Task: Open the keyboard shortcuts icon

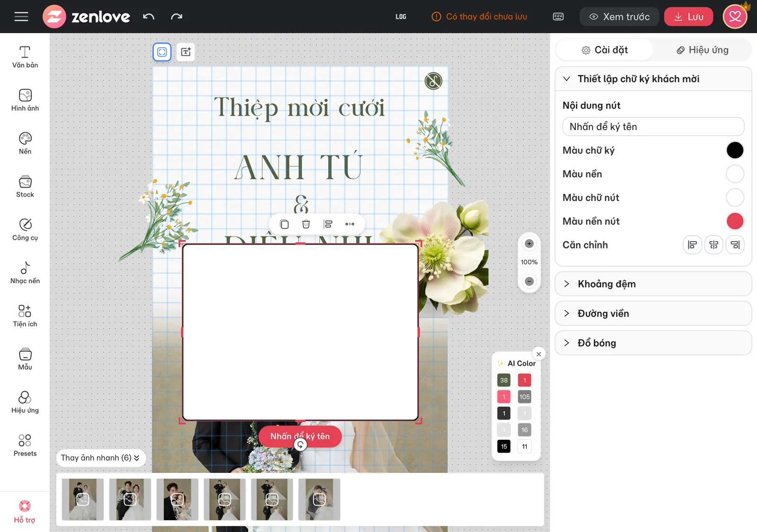Action: [x=558, y=17]
